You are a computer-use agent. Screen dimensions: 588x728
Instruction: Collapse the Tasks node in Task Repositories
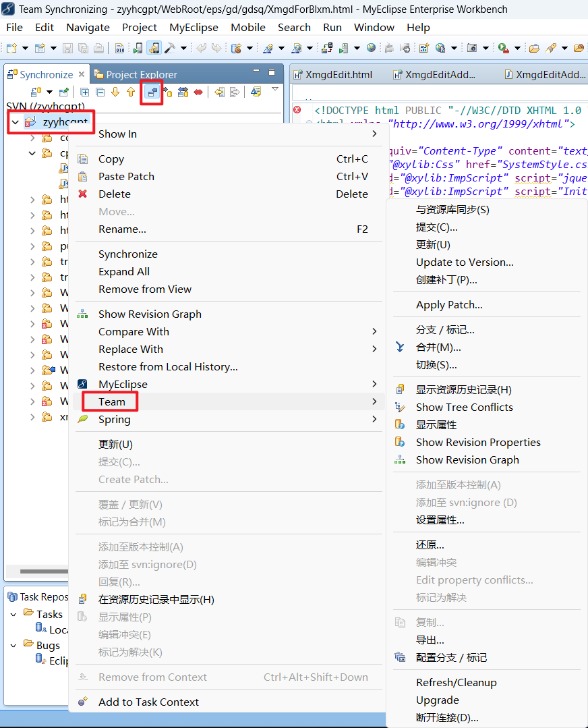(x=13, y=614)
